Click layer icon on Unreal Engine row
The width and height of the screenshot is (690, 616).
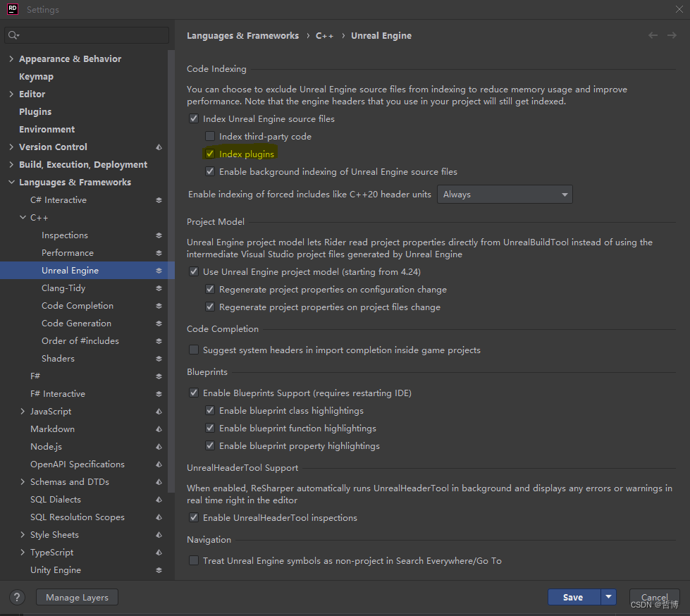coord(159,270)
